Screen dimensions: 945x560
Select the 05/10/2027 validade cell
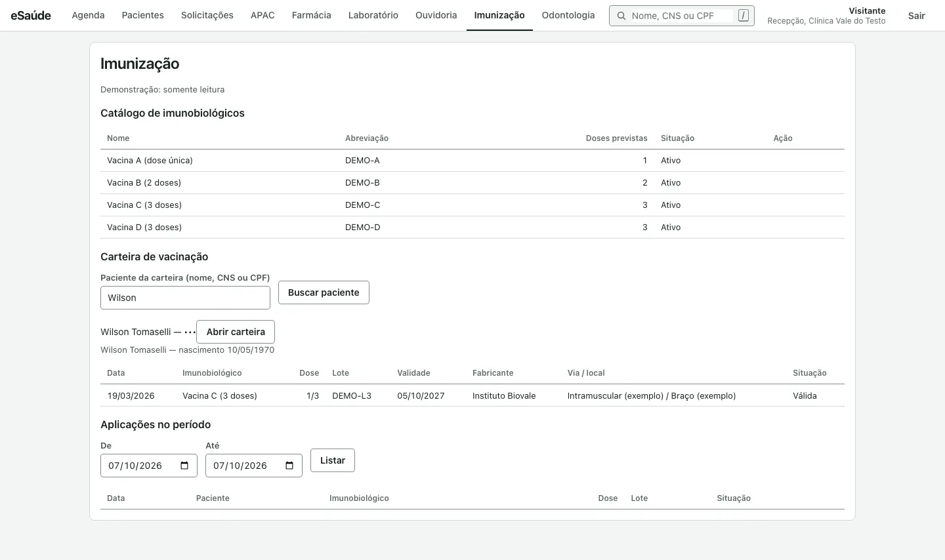421,396
